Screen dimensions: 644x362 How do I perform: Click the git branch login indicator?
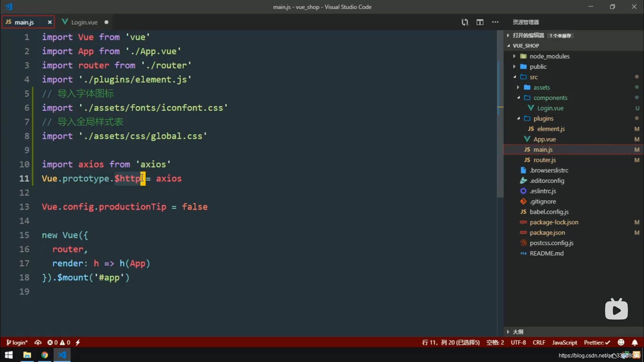click(x=17, y=342)
